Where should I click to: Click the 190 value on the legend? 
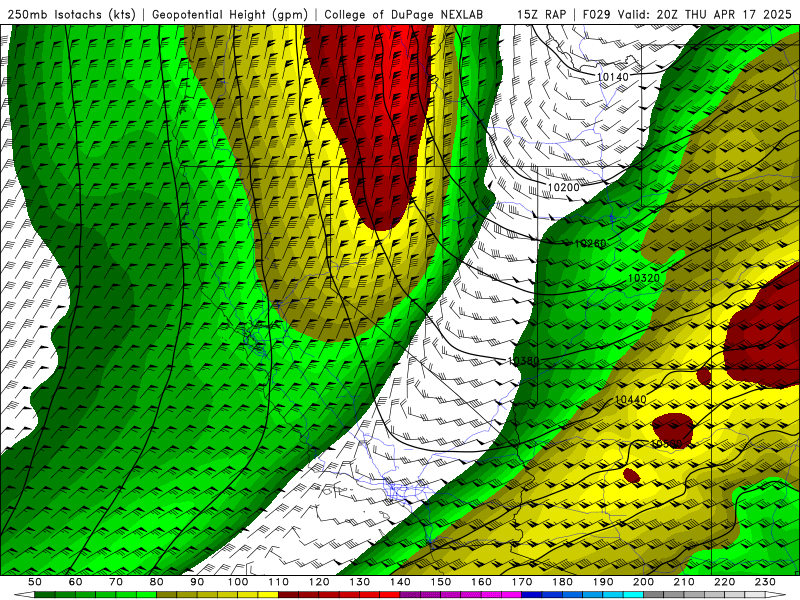point(603,582)
